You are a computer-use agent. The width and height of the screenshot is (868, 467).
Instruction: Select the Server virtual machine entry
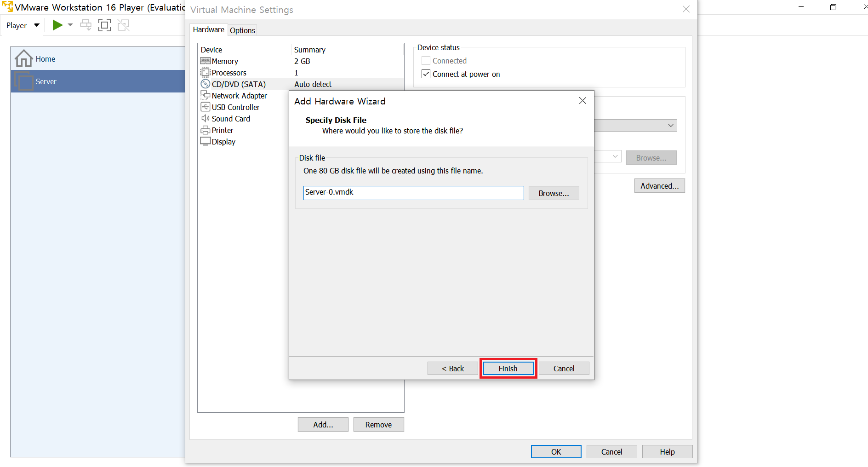98,81
